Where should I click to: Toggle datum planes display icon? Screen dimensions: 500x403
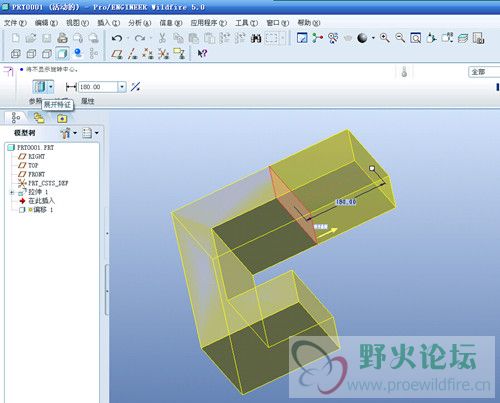coord(117,53)
